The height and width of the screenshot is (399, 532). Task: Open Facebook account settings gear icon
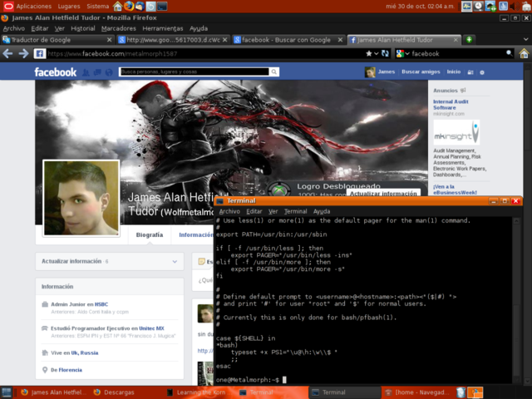coord(482,72)
